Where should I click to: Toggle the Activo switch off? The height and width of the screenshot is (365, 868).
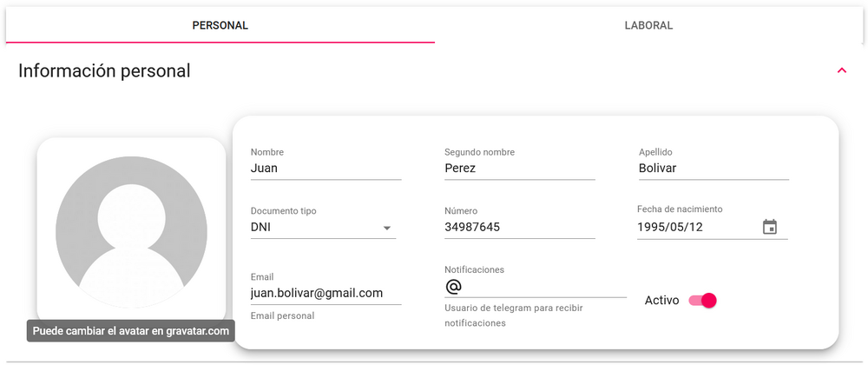(x=702, y=301)
